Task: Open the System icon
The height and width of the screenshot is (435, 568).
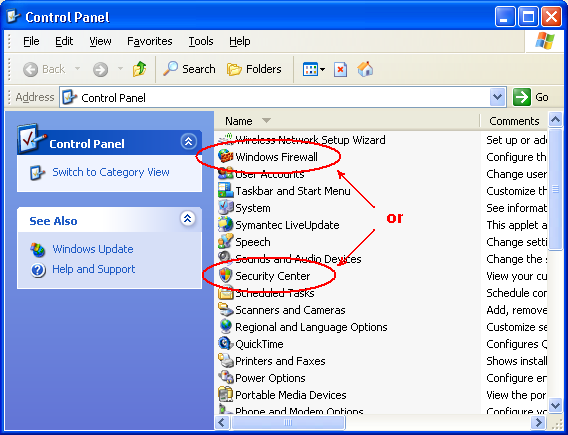Action: 225,208
